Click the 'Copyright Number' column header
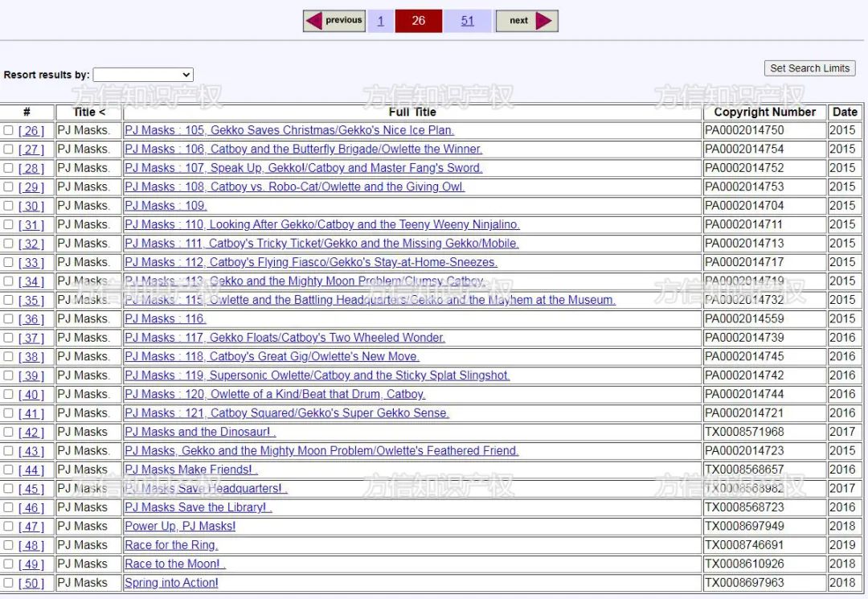 pyautogui.click(x=764, y=112)
